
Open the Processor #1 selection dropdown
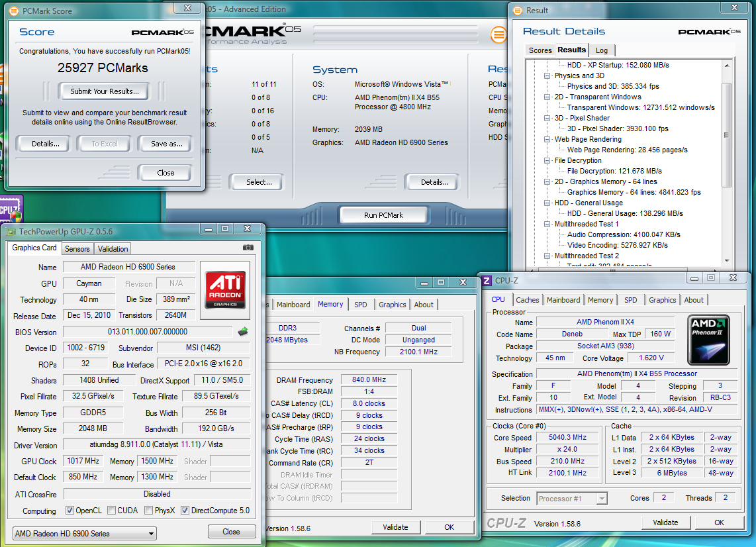click(x=572, y=498)
